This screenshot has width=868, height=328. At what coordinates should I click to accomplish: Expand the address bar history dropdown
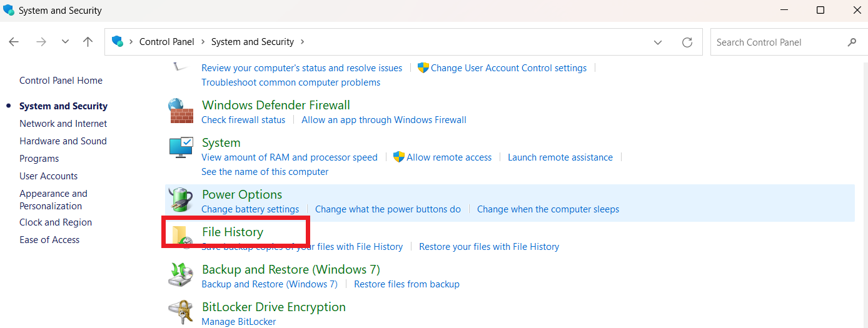658,42
